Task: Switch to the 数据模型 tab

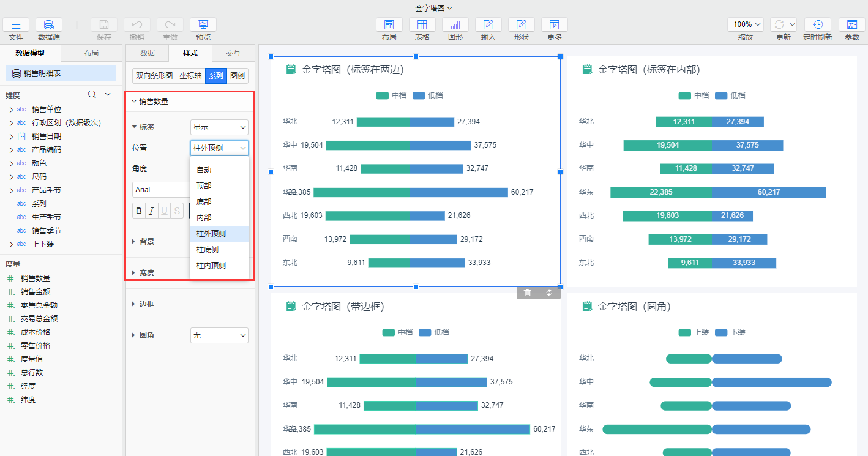Action: click(30, 53)
